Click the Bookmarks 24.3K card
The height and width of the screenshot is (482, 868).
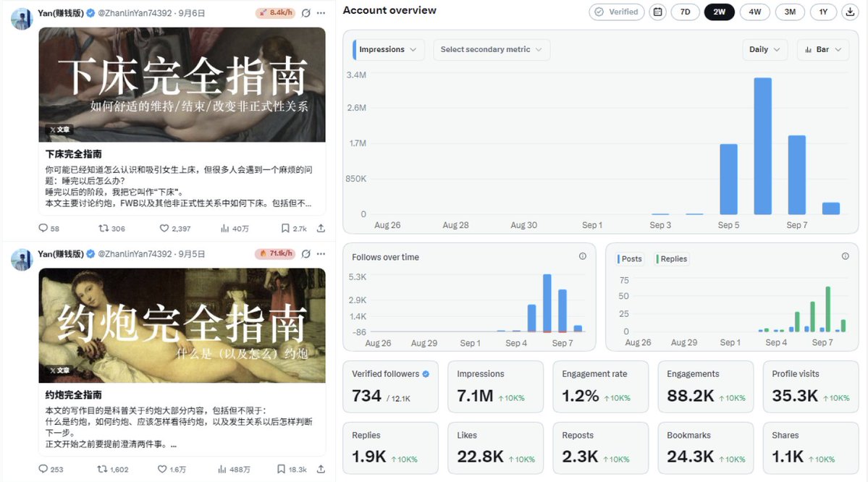click(706, 448)
